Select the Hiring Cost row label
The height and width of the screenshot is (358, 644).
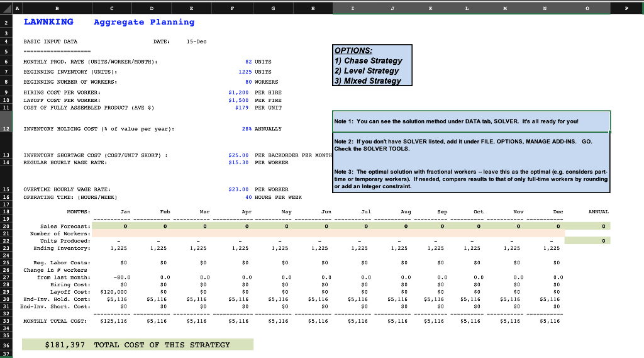point(70,285)
